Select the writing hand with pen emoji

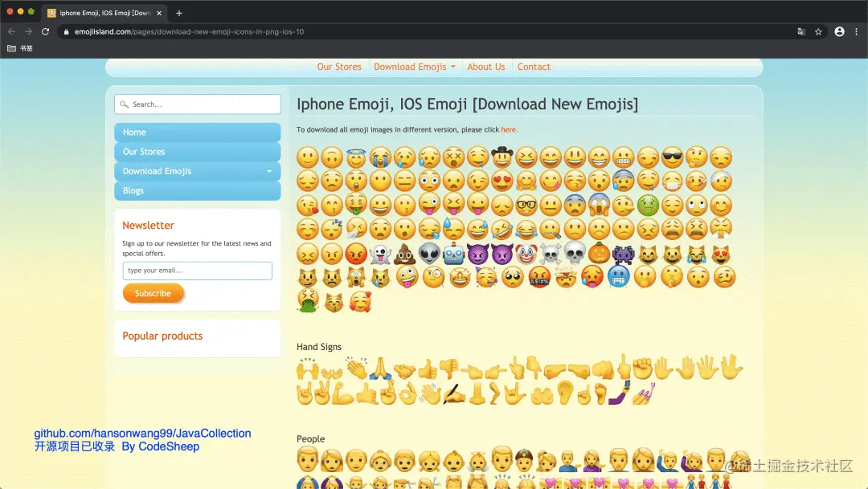(454, 394)
